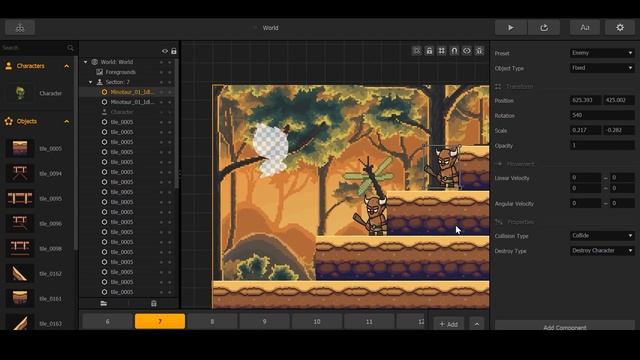Image resolution: width=640 pixels, height=360 pixels.
Task: Click the folder icon below the outliner
Action: [104, 303]
